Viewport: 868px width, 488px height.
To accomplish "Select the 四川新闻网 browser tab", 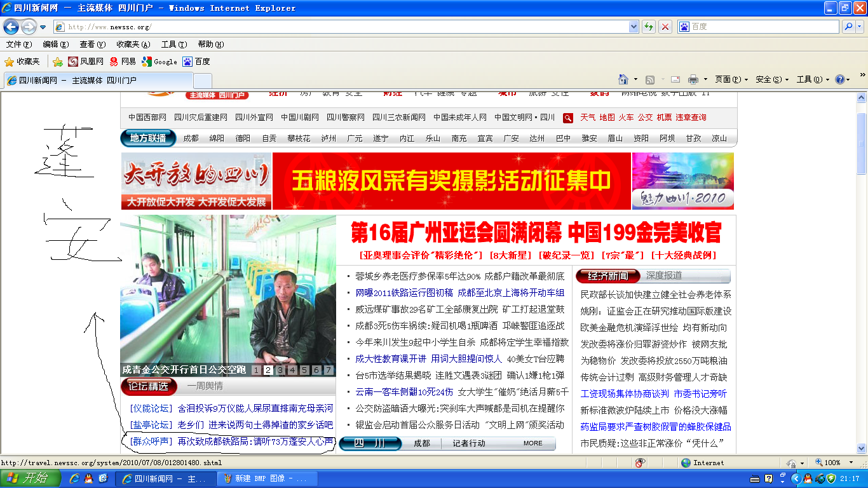I will pyautogui.click(x=97, y=81).
